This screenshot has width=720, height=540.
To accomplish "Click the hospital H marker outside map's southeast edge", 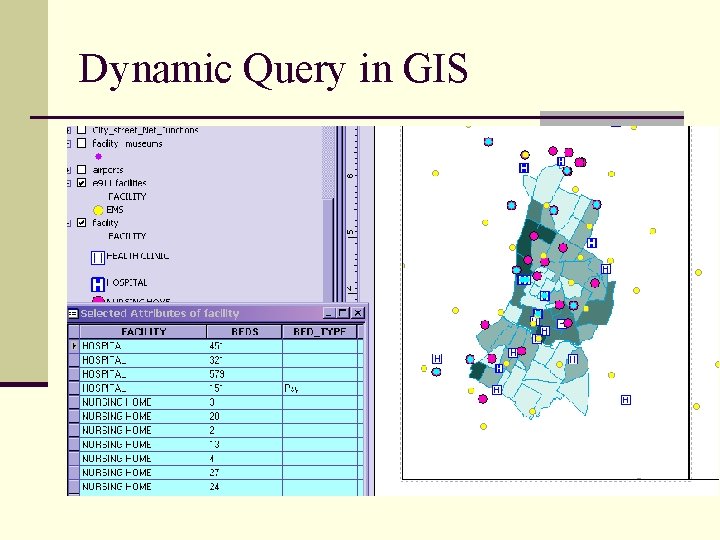I will [x=625, y=400].
